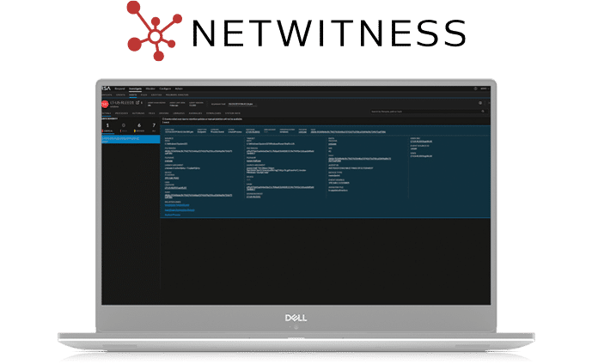Switch to the Events sub-tab

(x=120, y=95)
